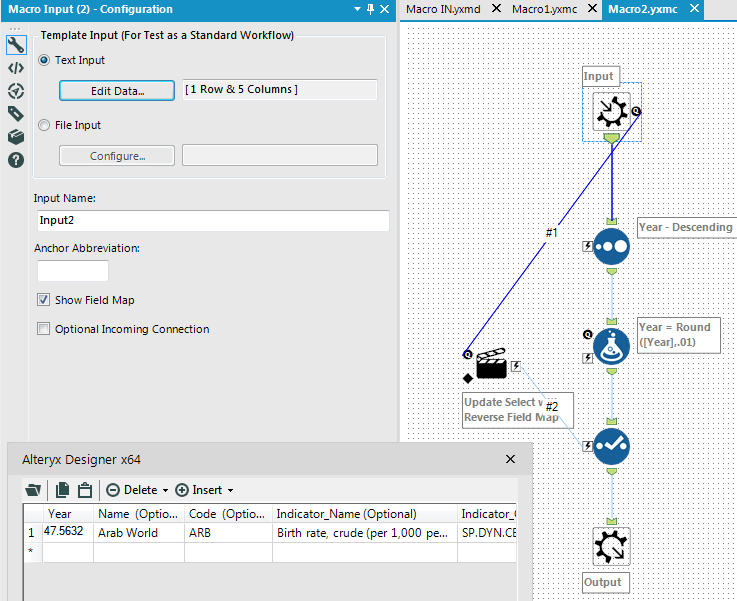Click the Input Name field containing Input2

(x=213, y=220)
